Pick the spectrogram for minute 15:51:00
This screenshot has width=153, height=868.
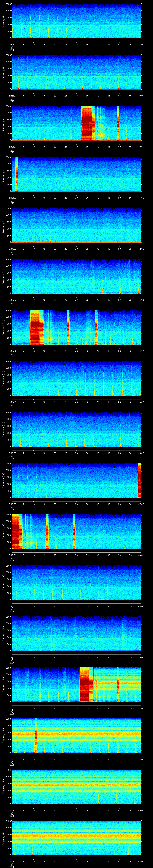click(76, 736)
